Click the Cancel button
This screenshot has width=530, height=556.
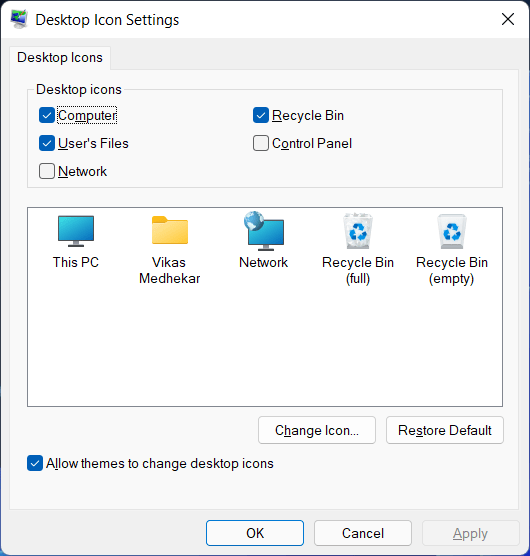[363, 533]
